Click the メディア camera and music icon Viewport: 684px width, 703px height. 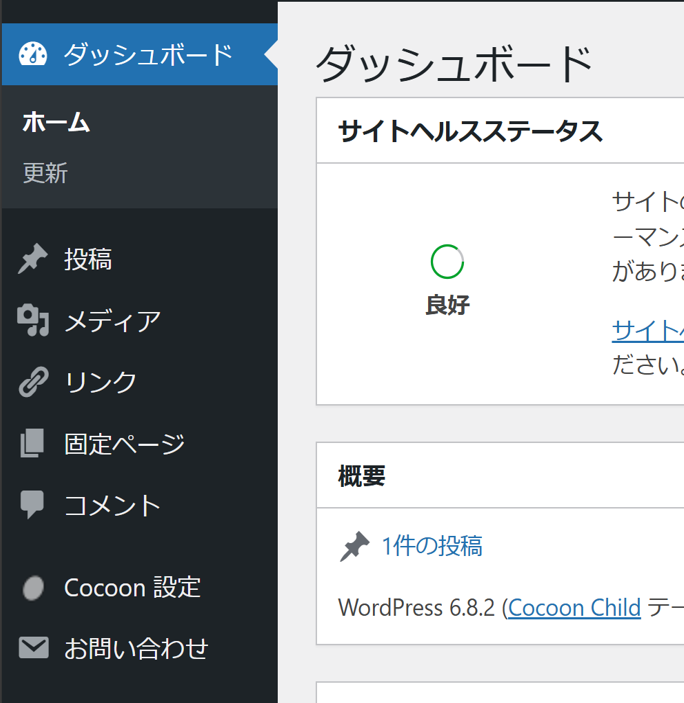coord(33,321)
